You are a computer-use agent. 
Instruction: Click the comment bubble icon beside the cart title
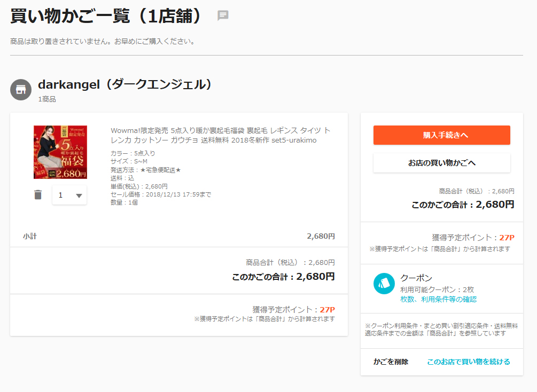(223, 15)
